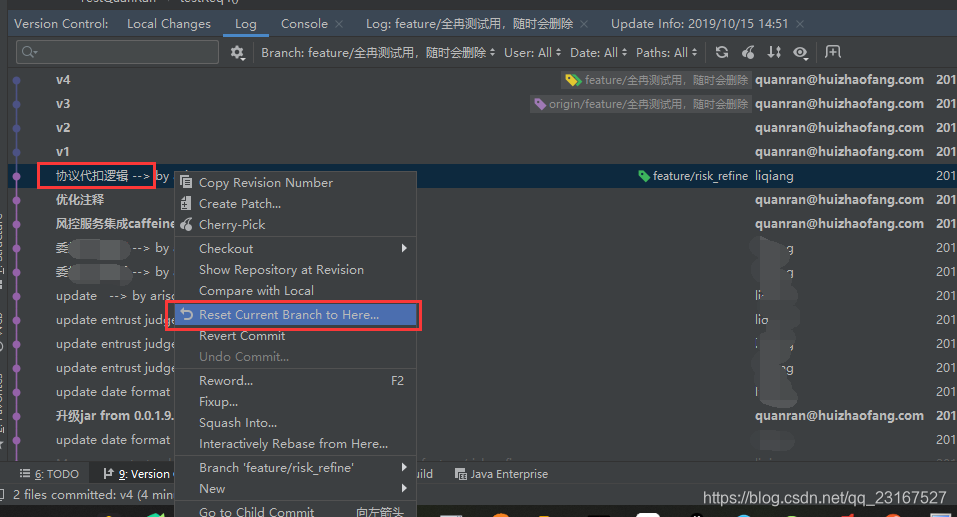Close the Update Info tab

800,24
